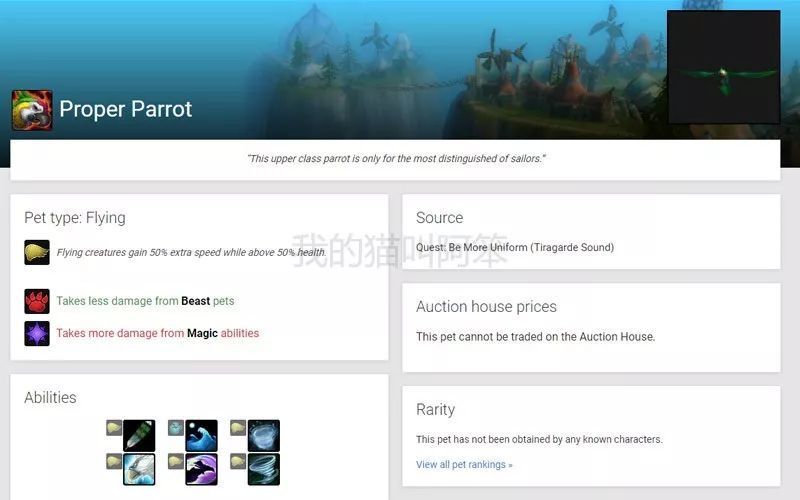Click the bold Magic text link
Viewport: 800px width, 500px height.
[202, 333]
